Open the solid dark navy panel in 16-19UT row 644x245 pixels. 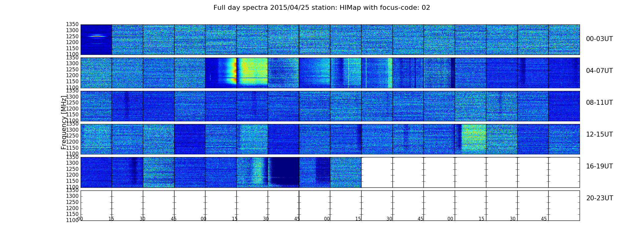(x=283, y=172)
